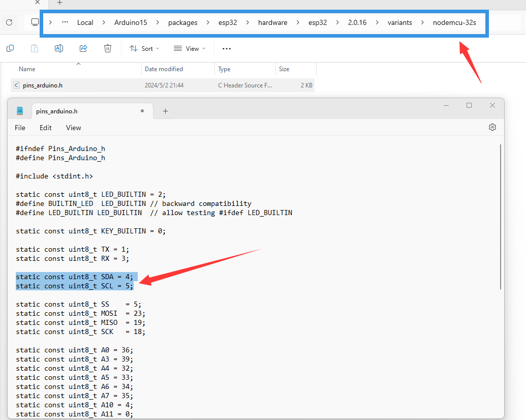Select the pins_arduino.h Notepad tab
This screenshot has height=420, width=526.
[57, 111]
